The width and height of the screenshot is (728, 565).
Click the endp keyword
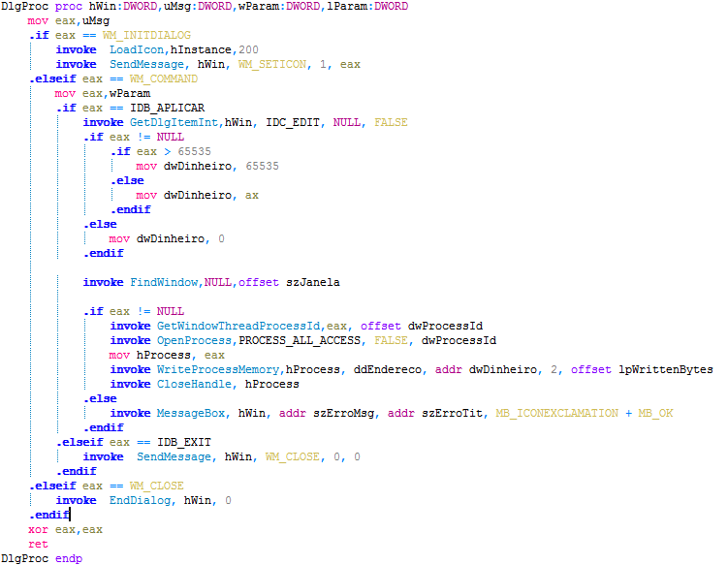[x=69, y=558]
